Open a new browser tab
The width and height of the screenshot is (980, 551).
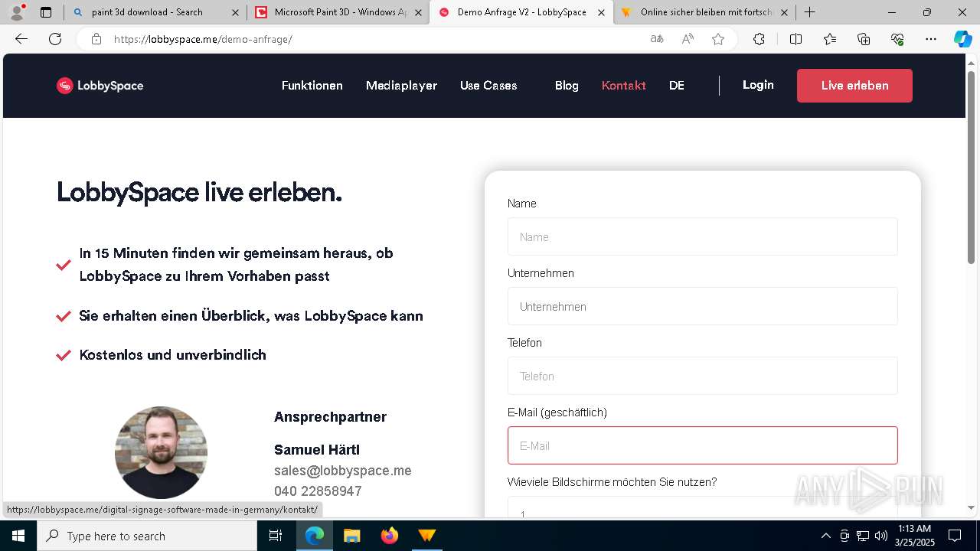coord(809,12)
